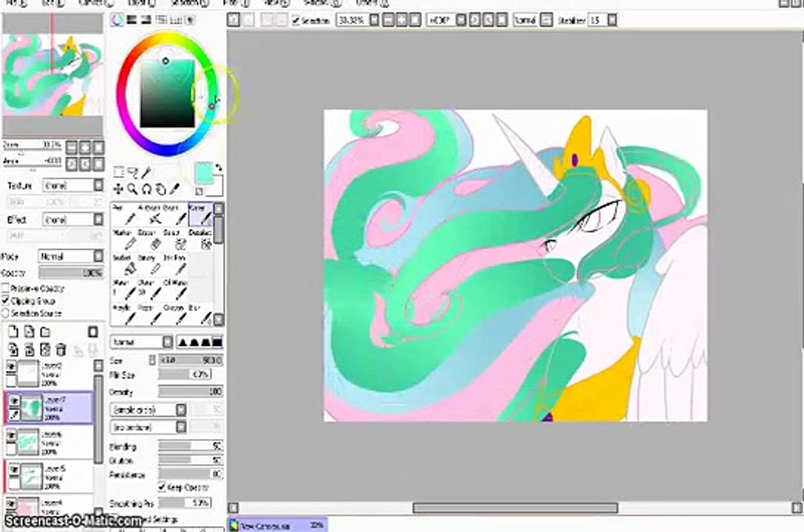This screenshot has height=532, width=804.
Task: Delete the selected layer via trash icon
Action: click(x=61, y=350)
